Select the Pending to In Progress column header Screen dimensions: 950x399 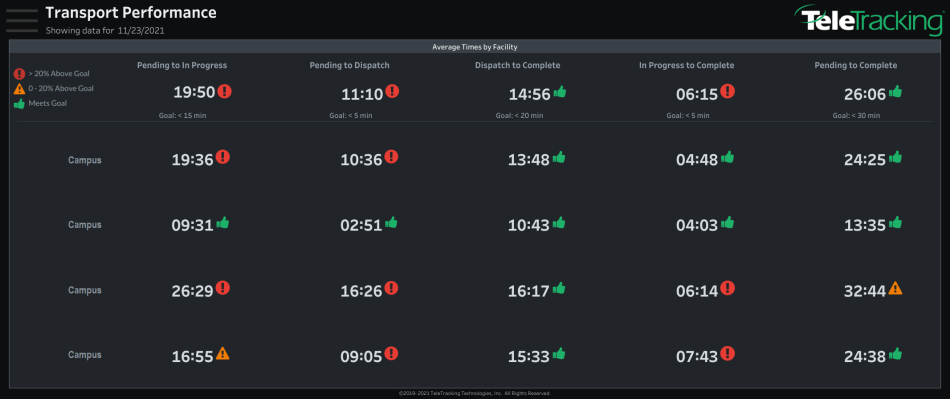182,65
